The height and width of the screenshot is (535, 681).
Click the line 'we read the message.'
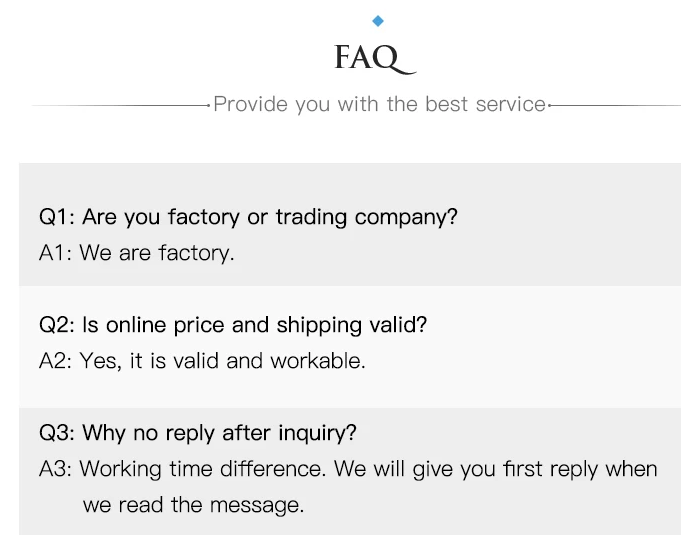coord(193,505)
